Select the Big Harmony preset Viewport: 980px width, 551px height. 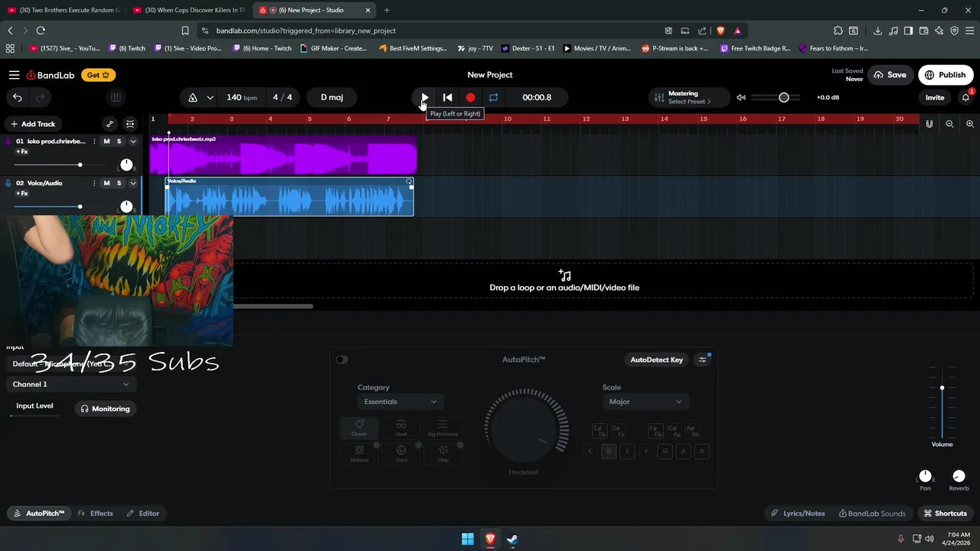(x=443, y=428)
